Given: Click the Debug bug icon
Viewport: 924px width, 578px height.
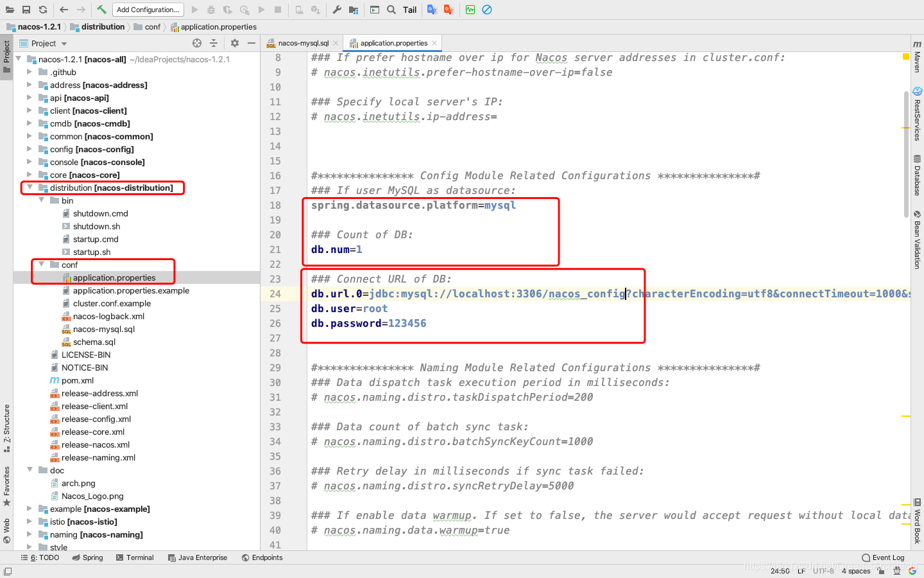Looking at the screenshot, I should coord(211,10).
